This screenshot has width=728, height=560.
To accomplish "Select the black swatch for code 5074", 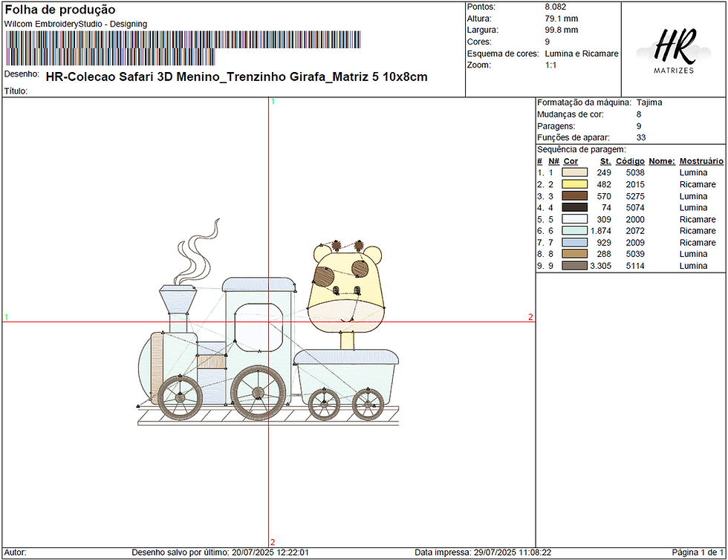I will coord(575,207).
